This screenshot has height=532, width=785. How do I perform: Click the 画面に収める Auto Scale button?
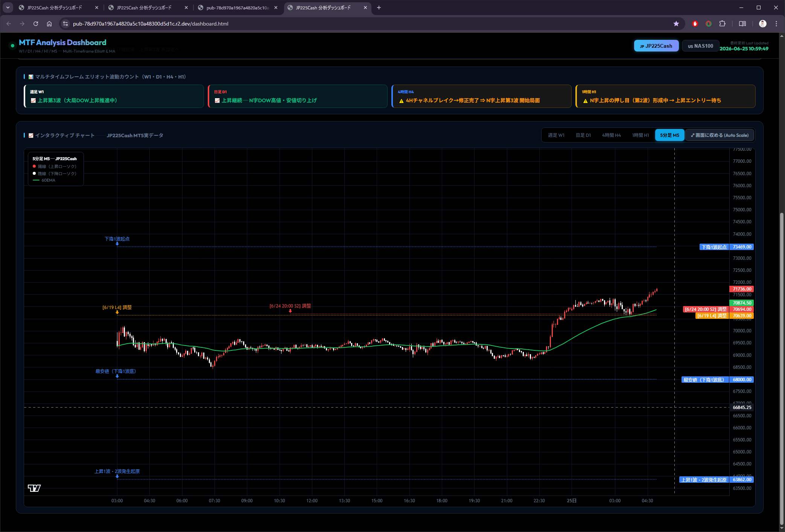[720, 135]
